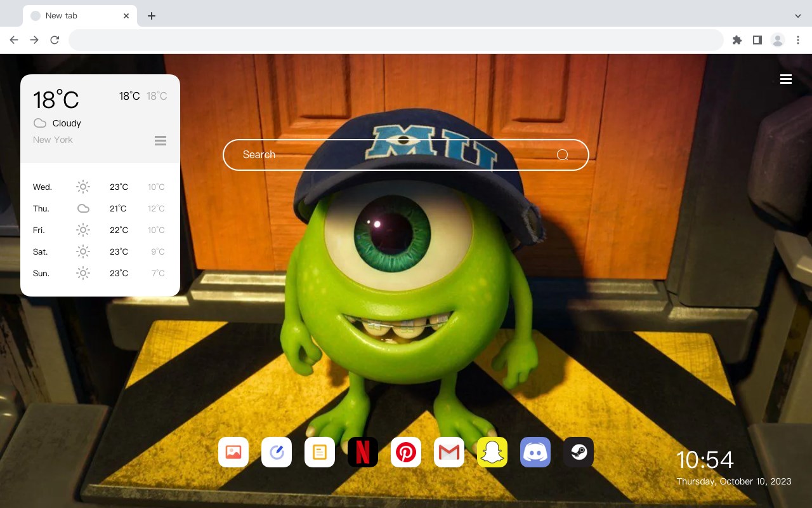
Task: Open the user profile avatar
Action: [778, 40]
